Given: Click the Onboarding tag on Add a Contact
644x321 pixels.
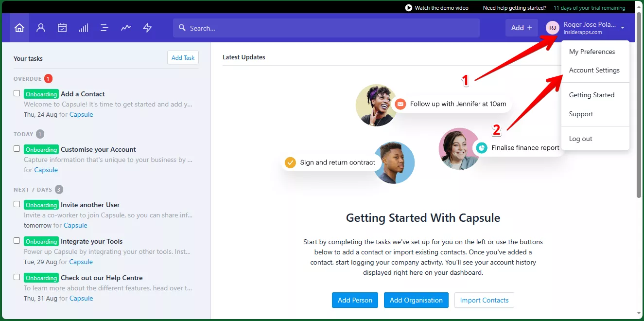Looking at the screenshot, I should (41, 94).
